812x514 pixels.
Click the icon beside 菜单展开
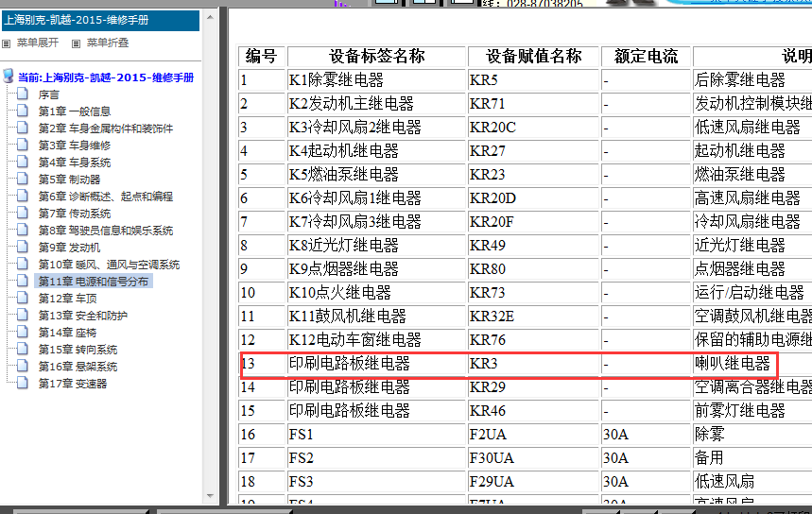tap(7, 43)
